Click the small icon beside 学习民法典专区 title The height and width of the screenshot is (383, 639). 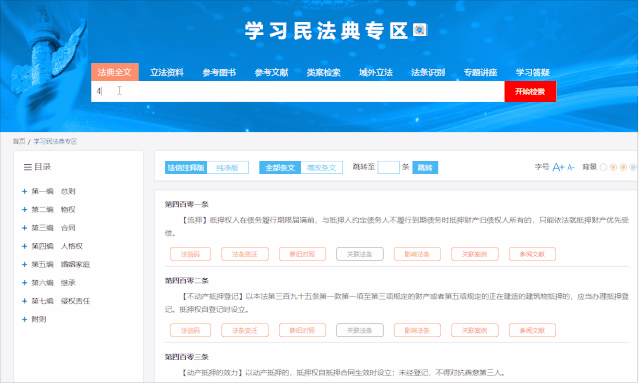[420, 30]
